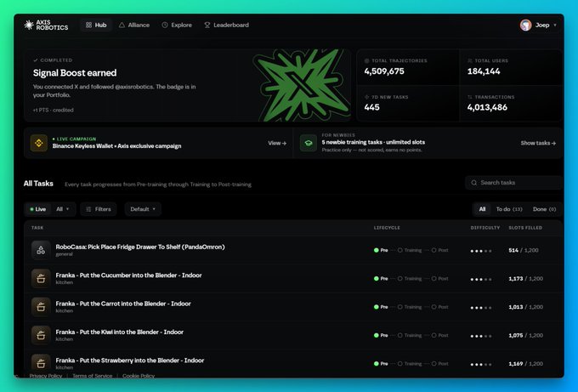The width and height of the screenshot is (578, 392).
Task: Show newbie training tasks
Action: tap(538, 143)
